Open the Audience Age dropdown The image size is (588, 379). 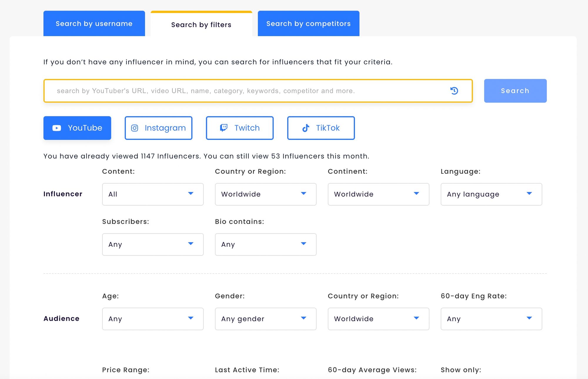tap(153, 319)
